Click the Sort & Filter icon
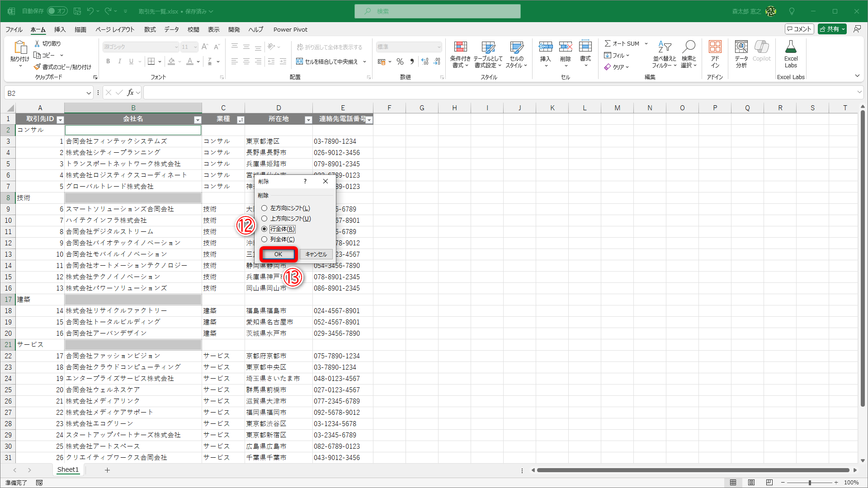868x488 pixels. click(x=664, y=47)
